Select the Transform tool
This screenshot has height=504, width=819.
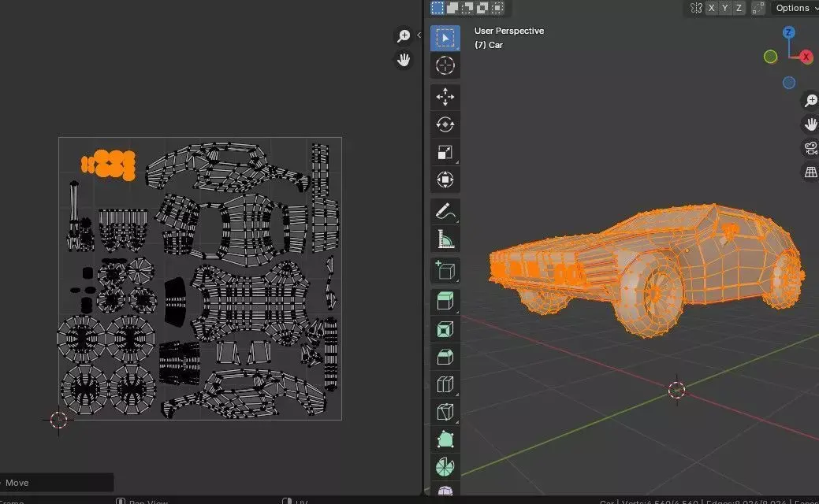[x=445, y=180]
